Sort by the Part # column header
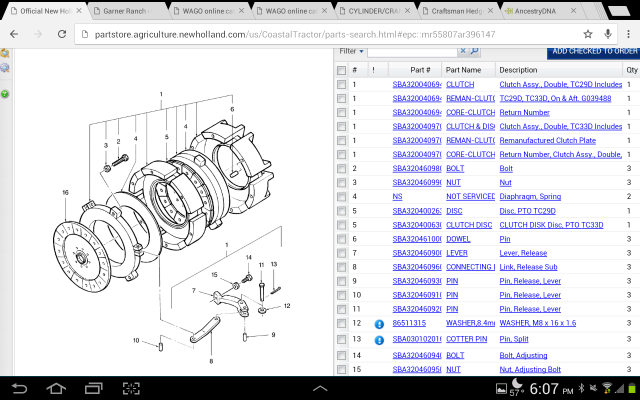The image size is (640, 400). [415, 70]
